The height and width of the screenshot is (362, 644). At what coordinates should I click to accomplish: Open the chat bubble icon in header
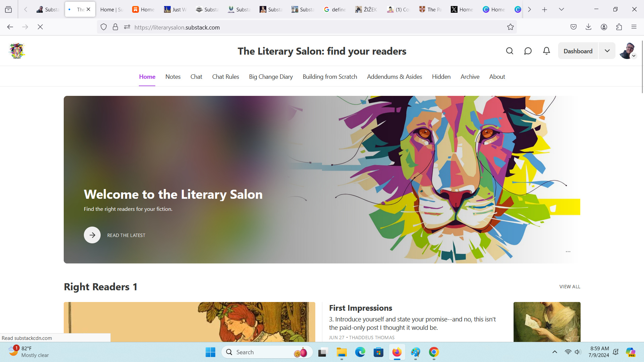click(528, 51)
